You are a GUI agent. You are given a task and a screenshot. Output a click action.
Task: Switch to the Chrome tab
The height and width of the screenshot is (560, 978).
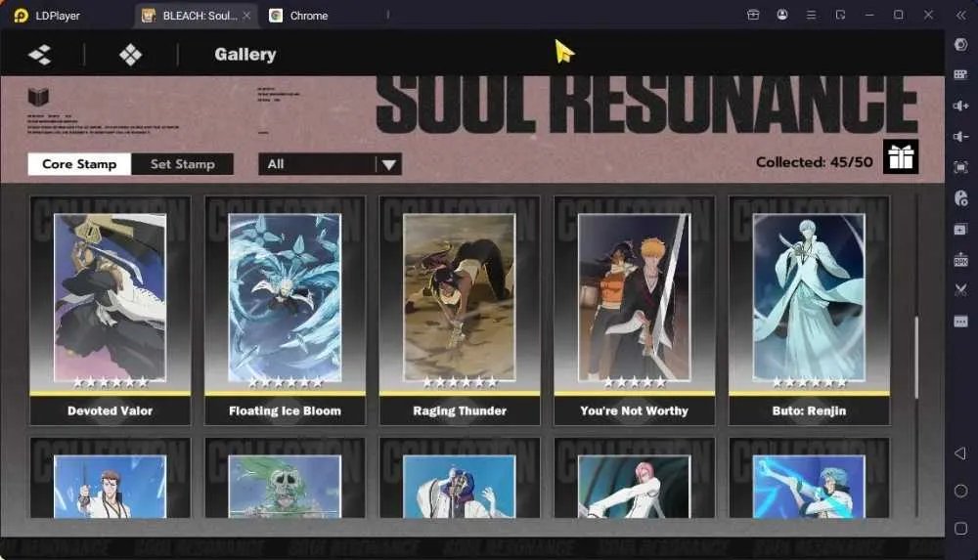[x=298, y=16]
